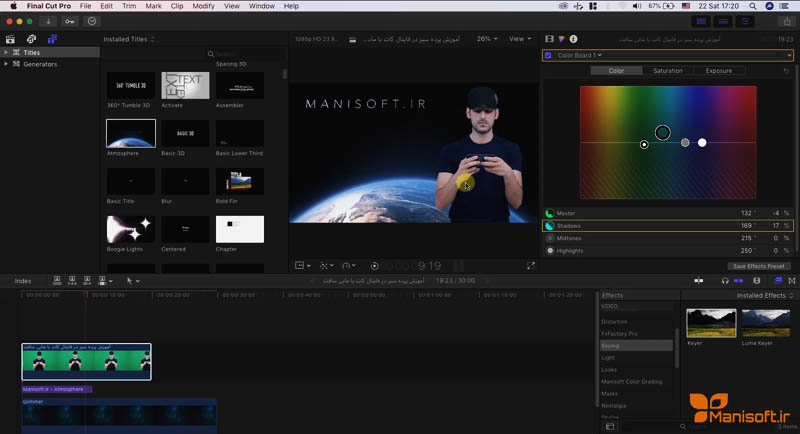Open Background Tasks checkmark icon
800x434 pixels.
pos(92,21)
